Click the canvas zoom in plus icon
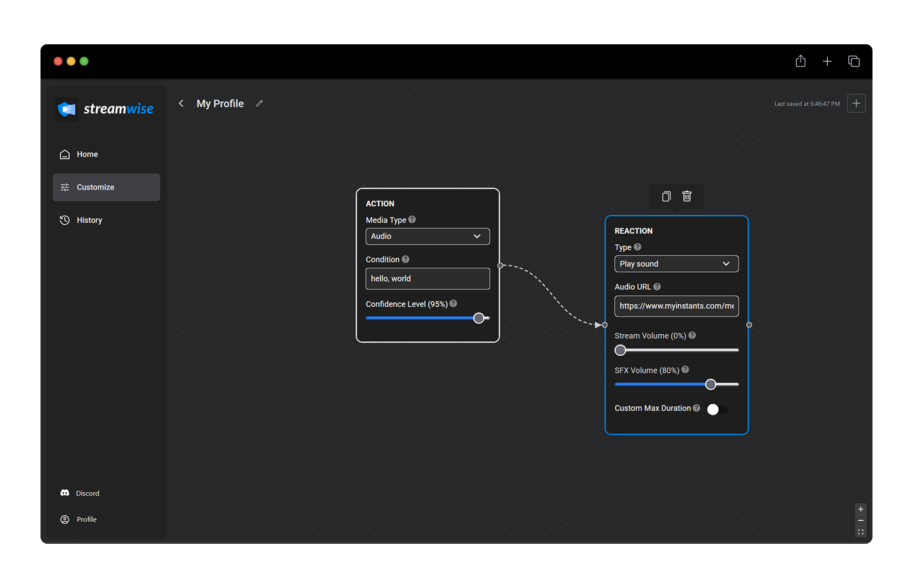Screen dimensions: 913x588 (861, 509)
